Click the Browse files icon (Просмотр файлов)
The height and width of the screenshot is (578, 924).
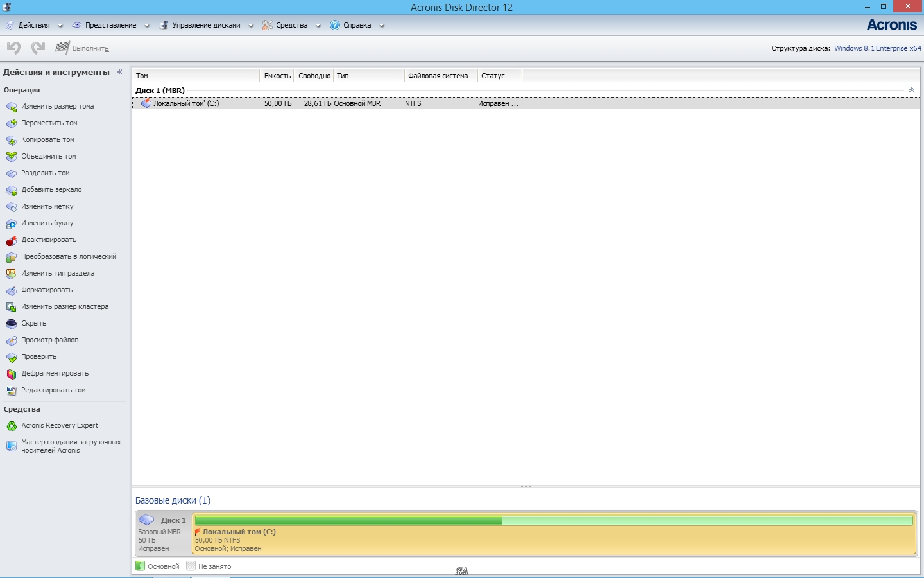[x=12, y=340]
